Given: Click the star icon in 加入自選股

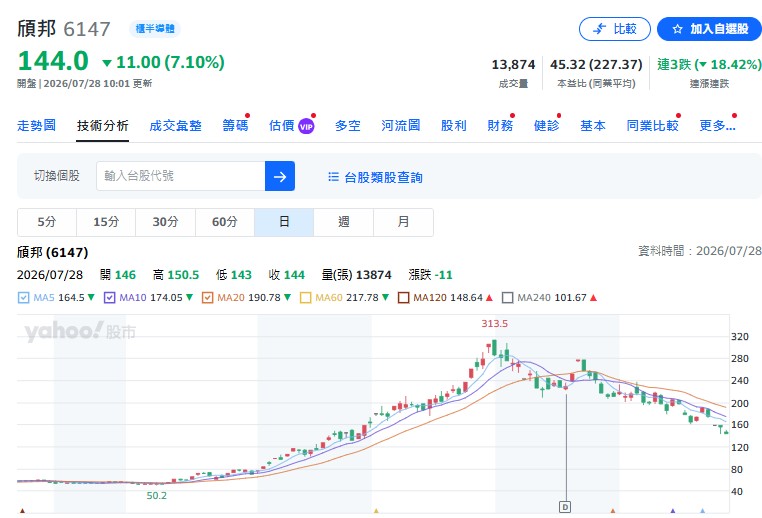Looking at the screenshot, I should coord(677,29).
